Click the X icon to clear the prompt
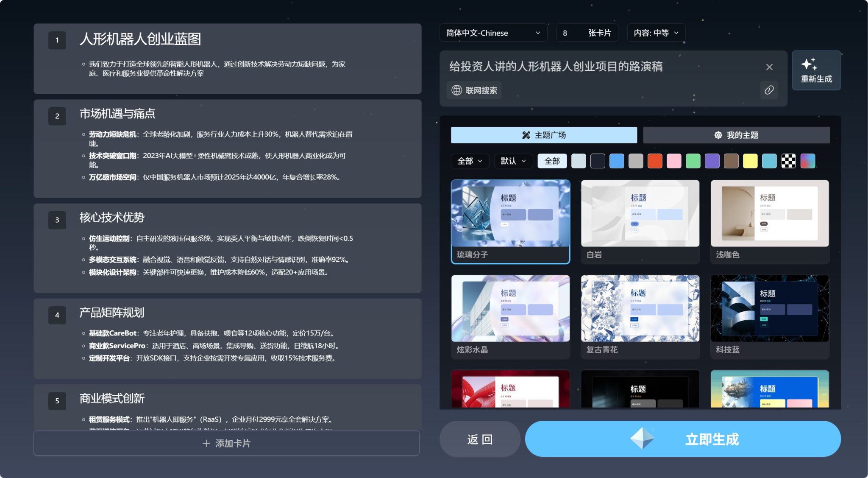 click(769, 67)
